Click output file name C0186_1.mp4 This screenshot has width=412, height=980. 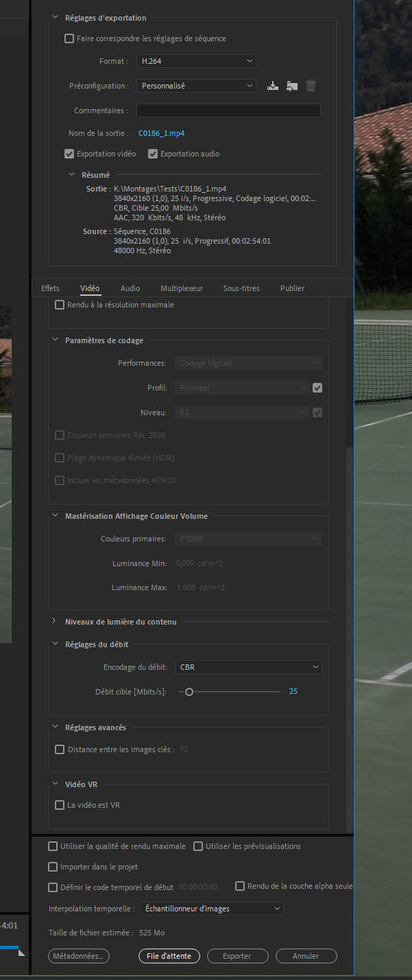161,133
